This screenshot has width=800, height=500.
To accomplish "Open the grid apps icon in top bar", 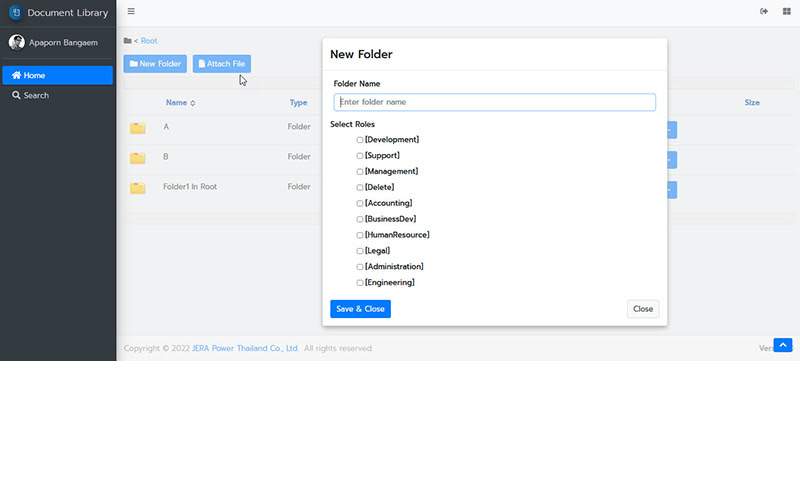I will [786, 11].
